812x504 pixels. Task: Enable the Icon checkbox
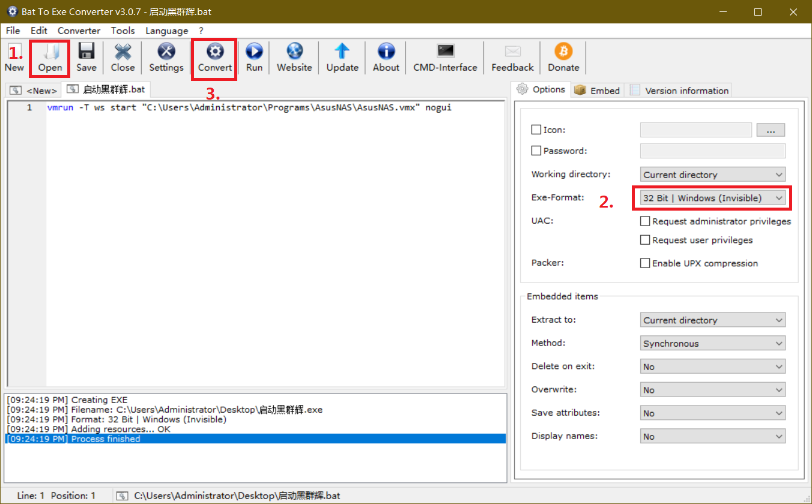(536, 130)
